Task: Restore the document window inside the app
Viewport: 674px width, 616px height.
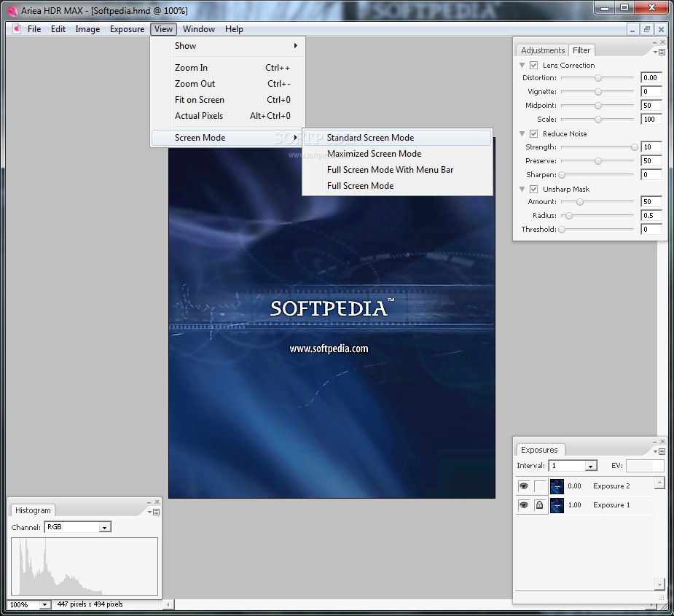Action: coord(646,29)
